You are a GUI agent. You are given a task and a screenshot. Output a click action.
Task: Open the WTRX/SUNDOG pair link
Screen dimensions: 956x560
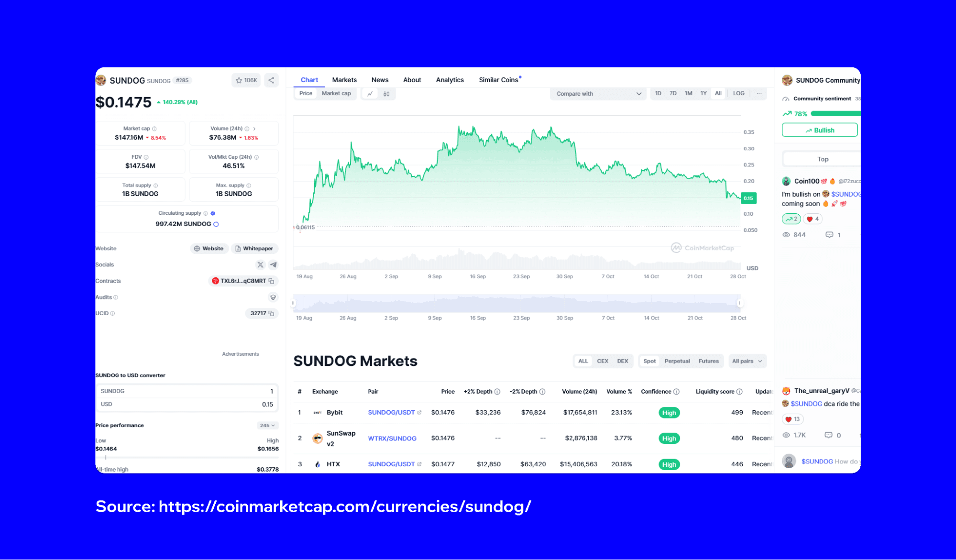(392, 439)
